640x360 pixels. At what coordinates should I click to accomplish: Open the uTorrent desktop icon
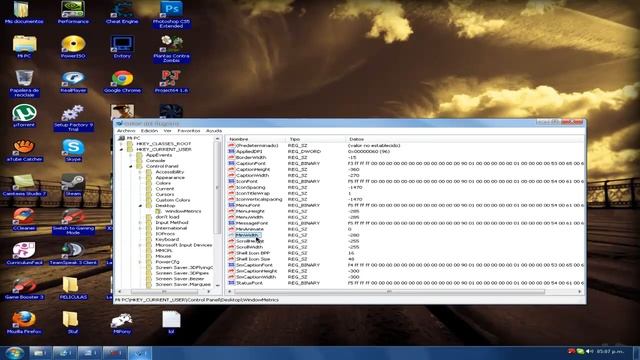click(x=24, y=115)
